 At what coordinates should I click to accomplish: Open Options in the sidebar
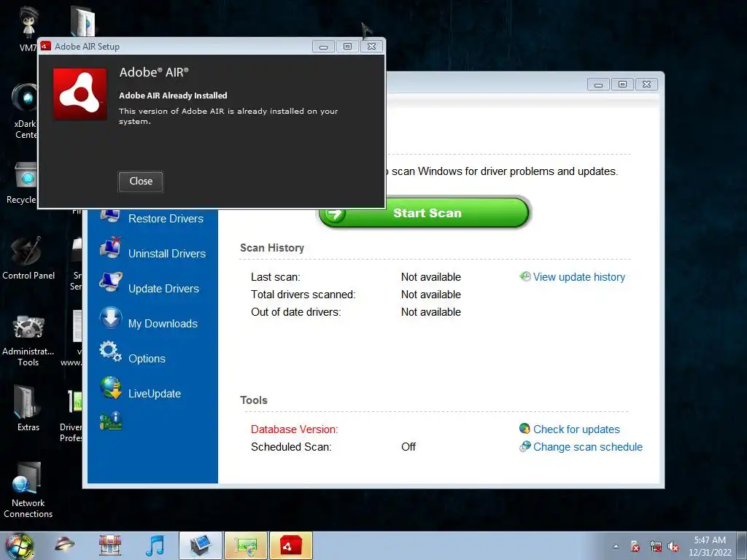pyautogui.click(x=147, y=359)
